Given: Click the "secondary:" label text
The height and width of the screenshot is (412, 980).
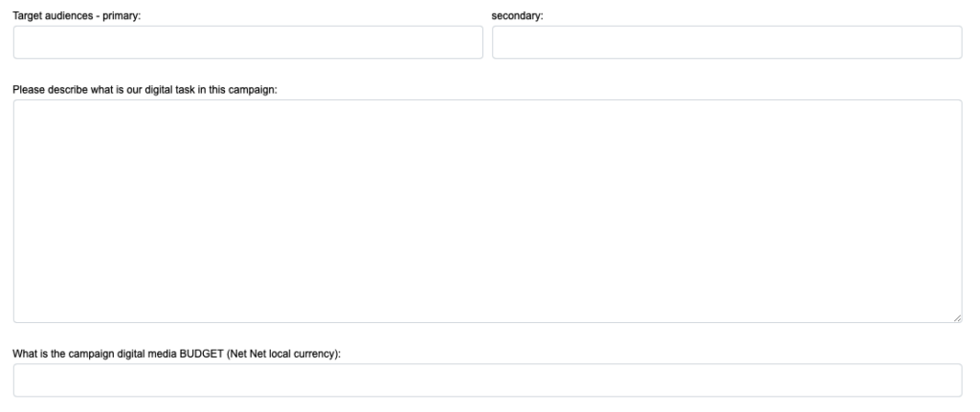Looking at the screenshot, I should [x=517, y=16].
